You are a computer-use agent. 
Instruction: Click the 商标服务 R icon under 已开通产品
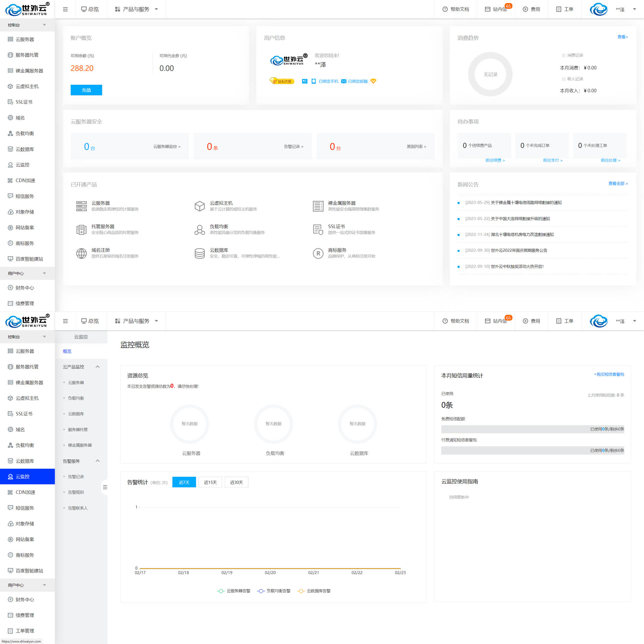pyautogui.click(x=318, y=253)
